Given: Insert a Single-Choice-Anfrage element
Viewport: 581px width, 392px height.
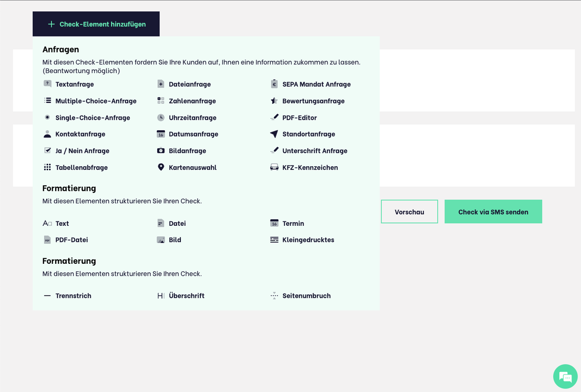Looking at the screenshot, I should coord(93,118).
